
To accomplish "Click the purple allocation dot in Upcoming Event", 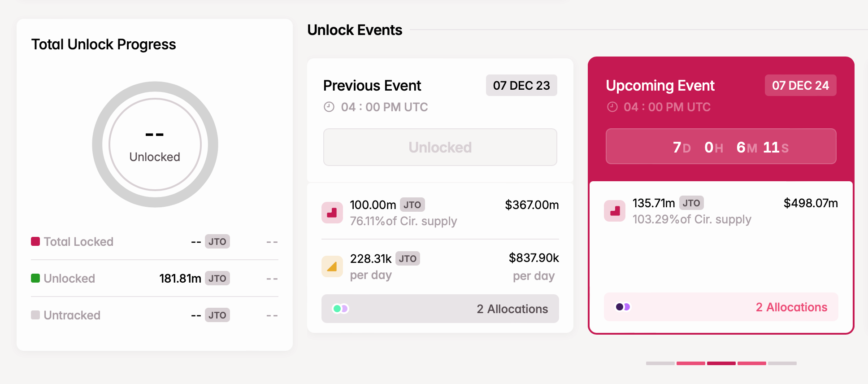I will point(626,307).
